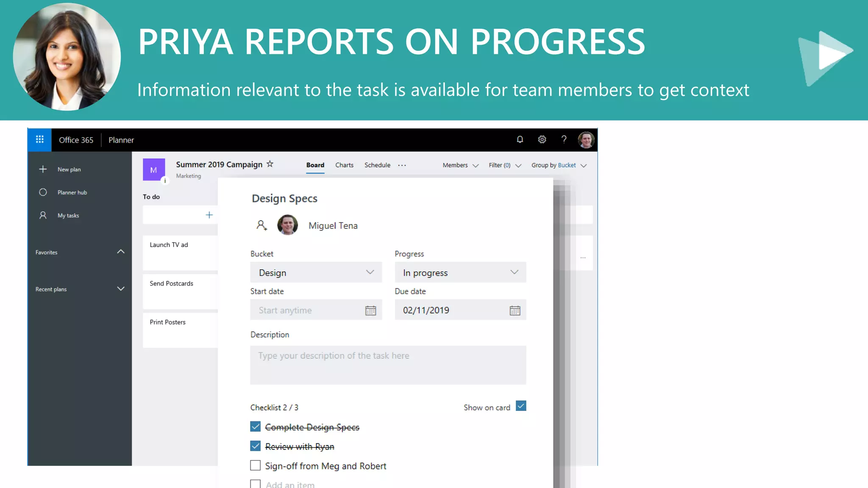Click the Miguel Tena assignee name
Image resolution: width=868 pixels, height=488 pixels.
click(x=333, y=225)
